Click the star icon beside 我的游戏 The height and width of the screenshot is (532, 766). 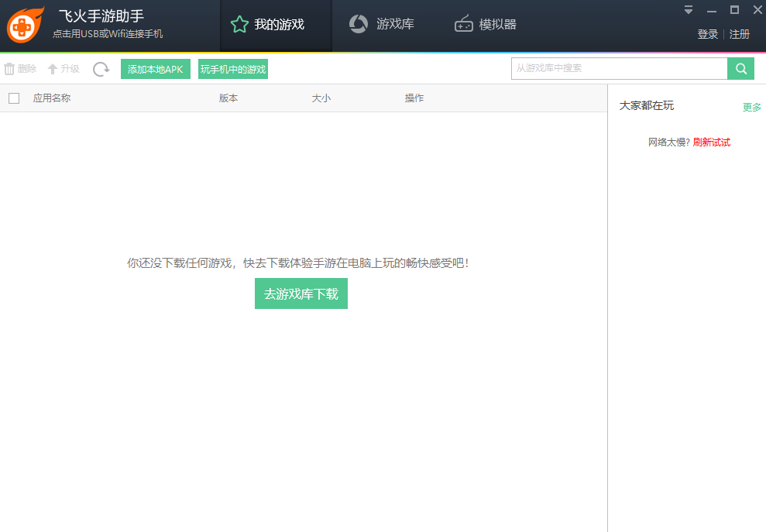click(239, 24)
